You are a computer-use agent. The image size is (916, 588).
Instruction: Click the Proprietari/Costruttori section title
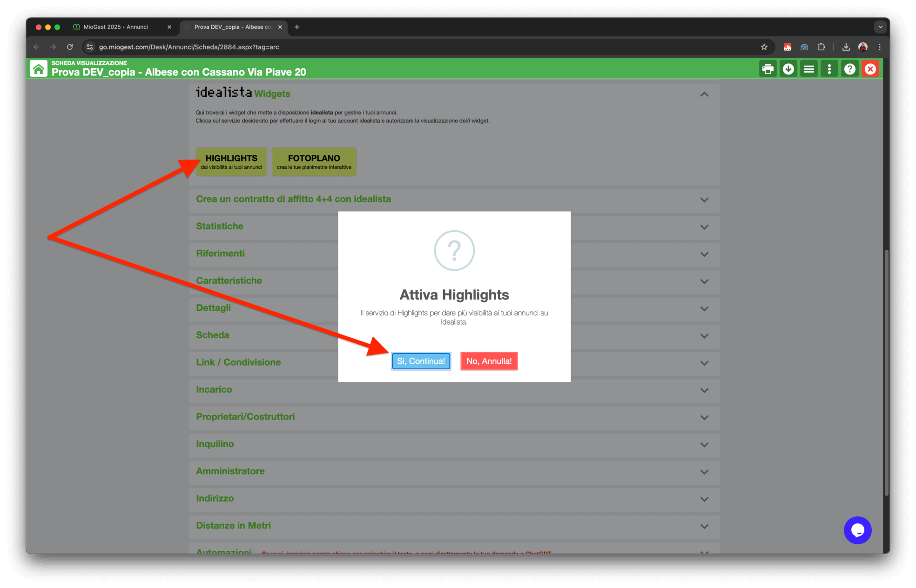(x=245, y=417)
